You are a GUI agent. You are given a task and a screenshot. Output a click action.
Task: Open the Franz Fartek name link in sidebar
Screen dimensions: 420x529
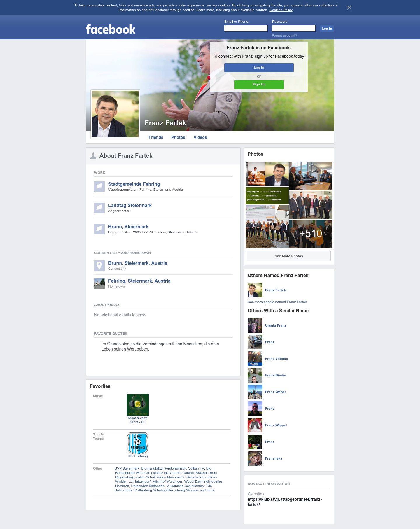tap(275, 290)
